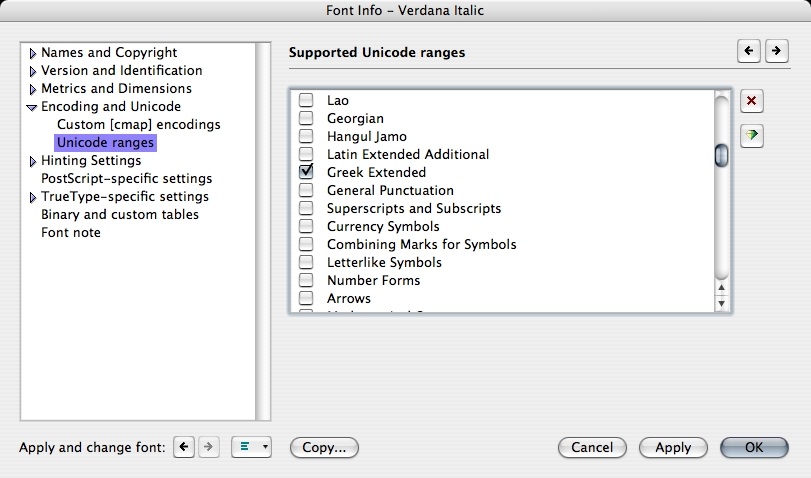Apply and switch to previous font arrow
The height and width of the screenshot is (478, 811).
click(184, 447)
